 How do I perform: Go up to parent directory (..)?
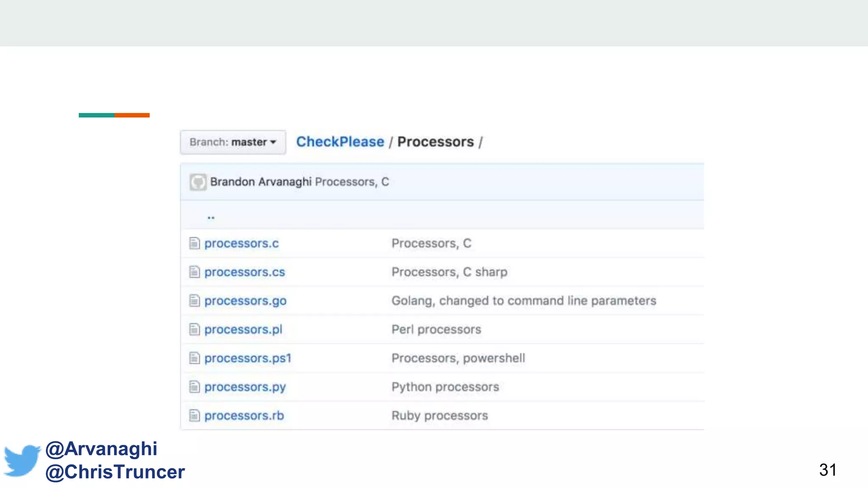(211, 217)
